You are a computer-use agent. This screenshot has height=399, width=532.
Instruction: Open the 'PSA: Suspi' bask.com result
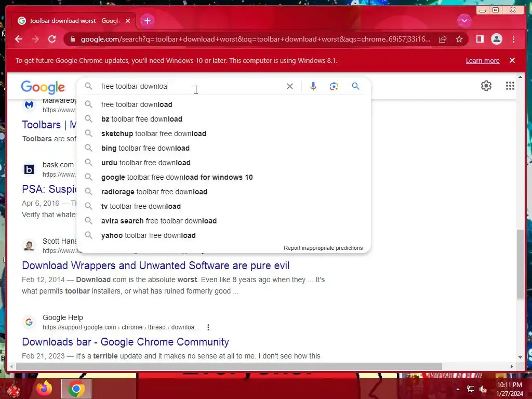click(x=49, y=189)
